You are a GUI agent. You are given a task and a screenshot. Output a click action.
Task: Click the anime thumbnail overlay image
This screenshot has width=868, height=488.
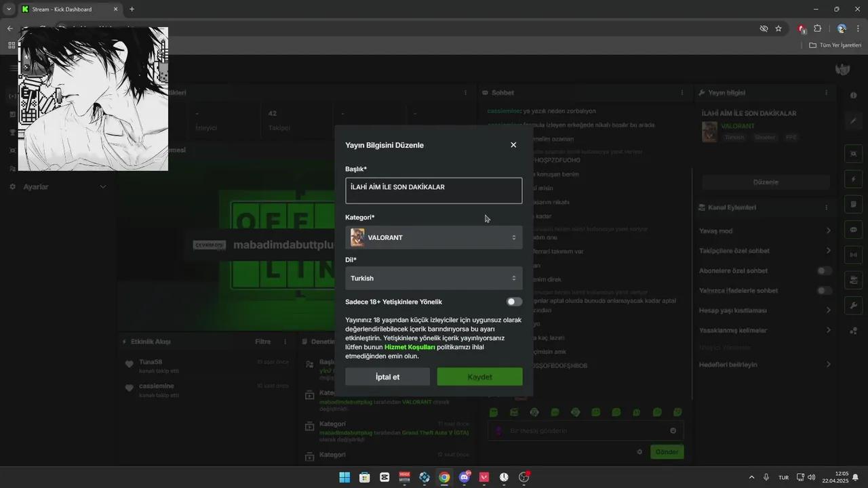[93, 99]
